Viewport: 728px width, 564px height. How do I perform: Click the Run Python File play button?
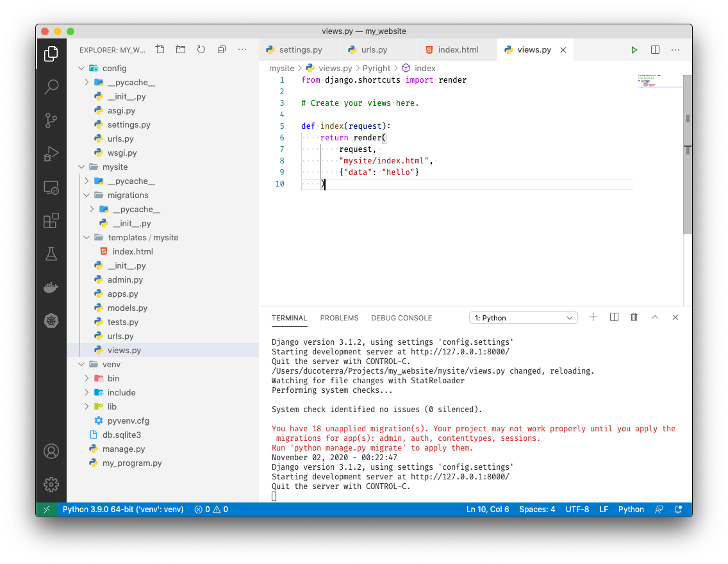634,50
